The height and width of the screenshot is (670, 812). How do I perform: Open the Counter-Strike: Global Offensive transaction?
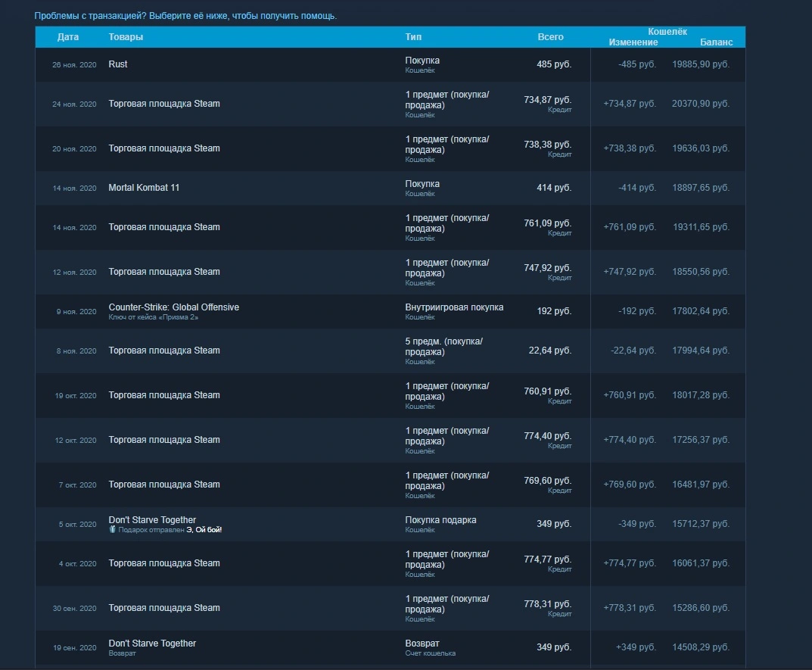(x=390, y=311)
